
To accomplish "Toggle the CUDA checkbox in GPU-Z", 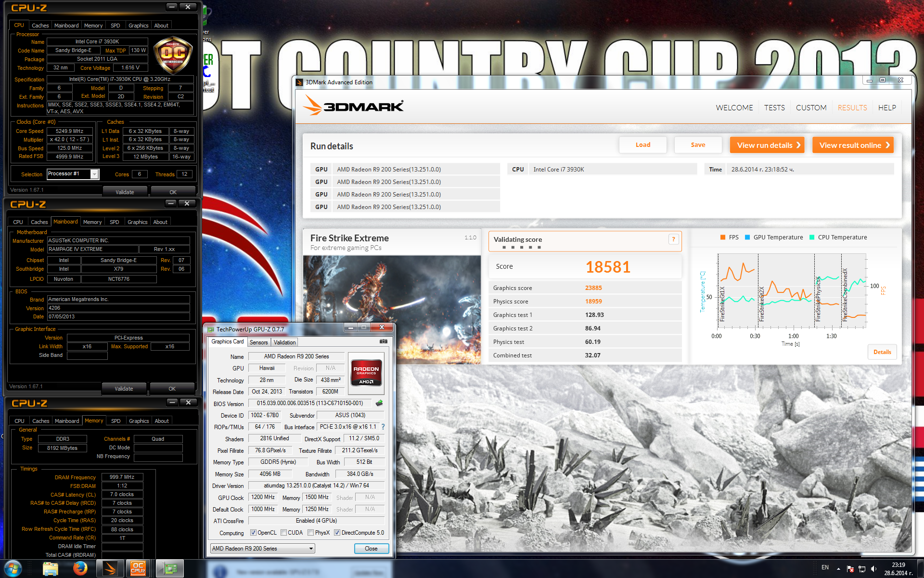I will tap(283, 533).
